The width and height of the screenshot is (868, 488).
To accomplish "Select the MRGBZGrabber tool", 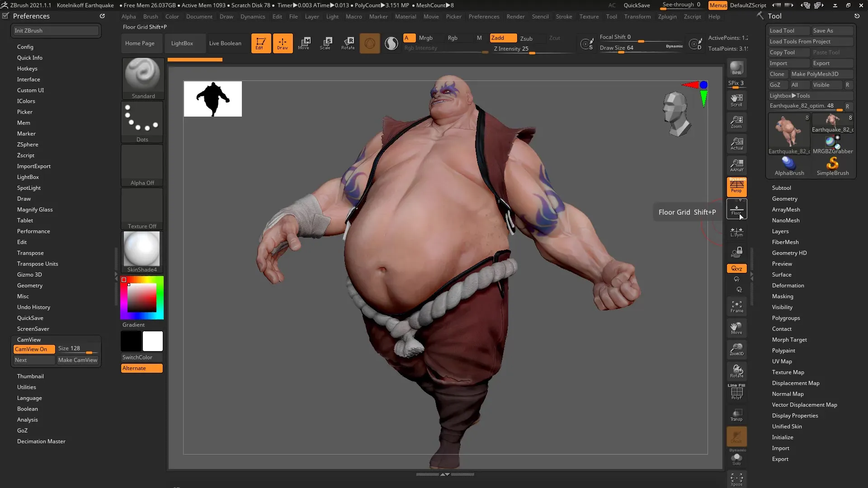I will point(832,145).
